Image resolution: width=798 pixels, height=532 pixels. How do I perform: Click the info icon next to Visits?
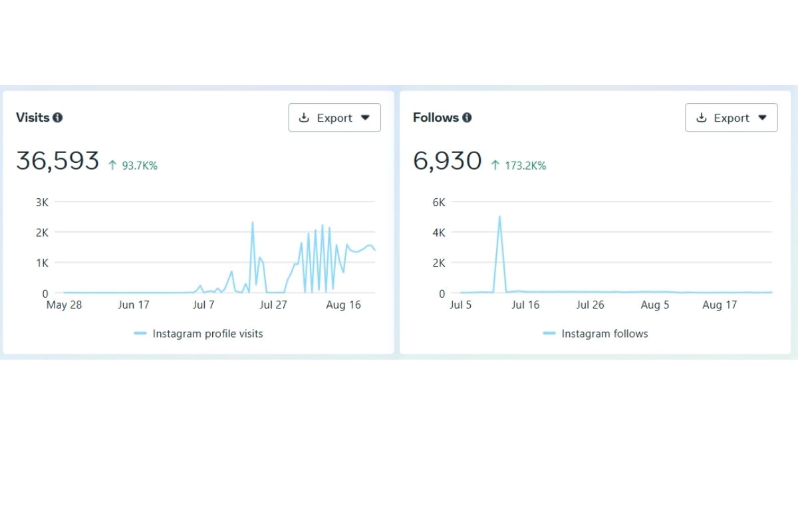pyautogui.click(x=58, y=118)
